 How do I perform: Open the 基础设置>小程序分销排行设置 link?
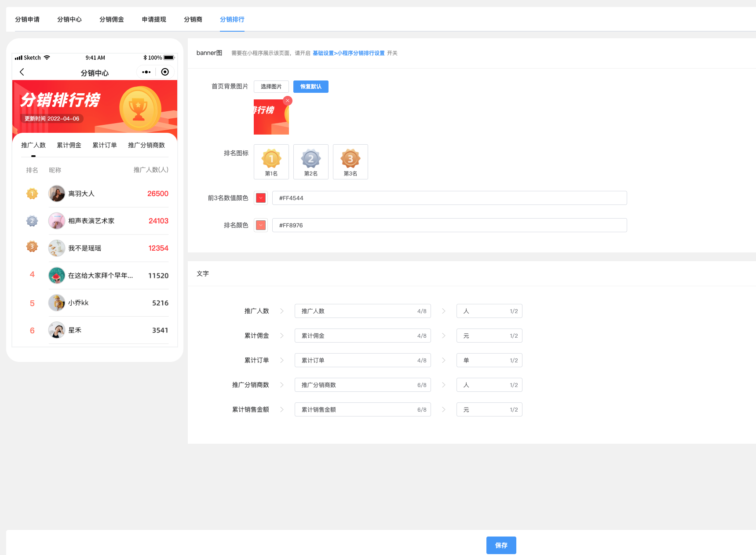tap(349, 53)
